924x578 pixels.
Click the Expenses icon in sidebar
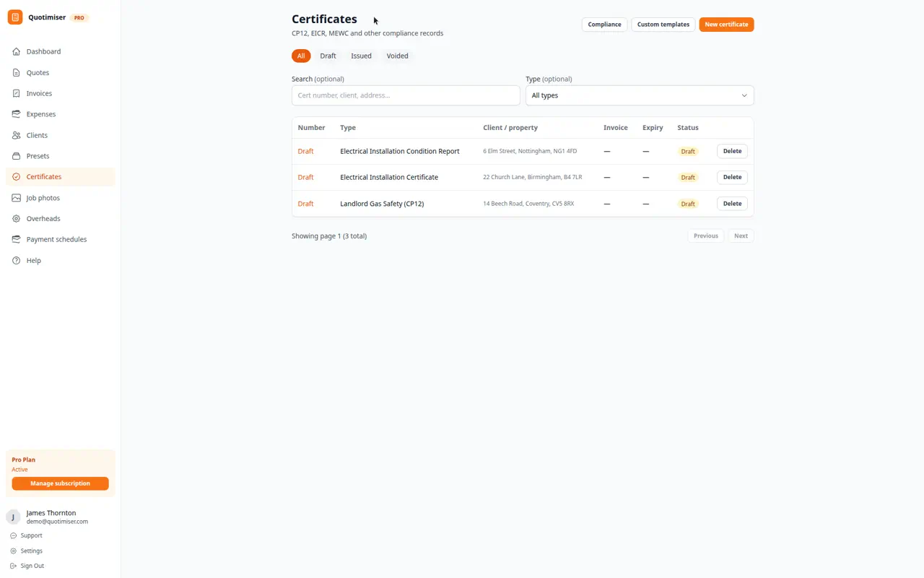pos(16,114)
